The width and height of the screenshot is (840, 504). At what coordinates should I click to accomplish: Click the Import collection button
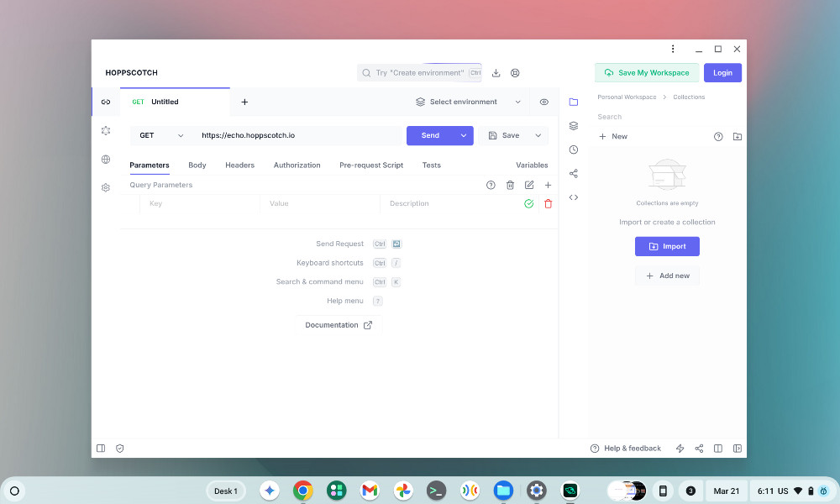pos(667,246)
